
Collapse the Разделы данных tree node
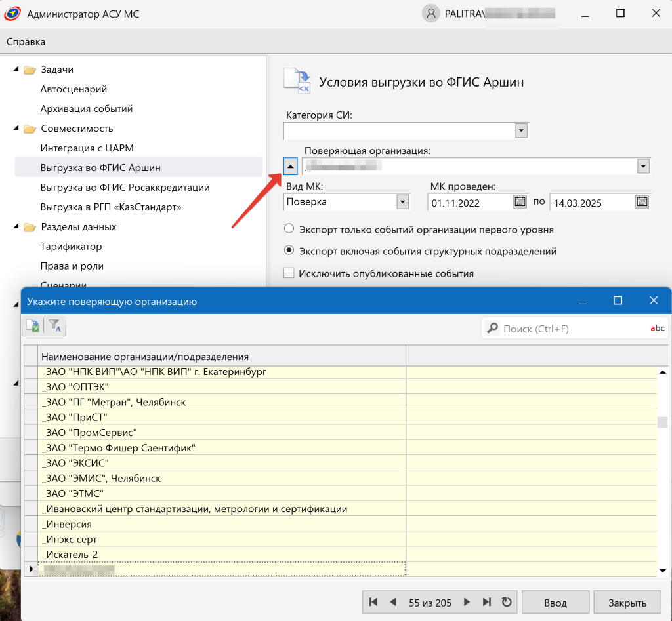click(16, 226)
